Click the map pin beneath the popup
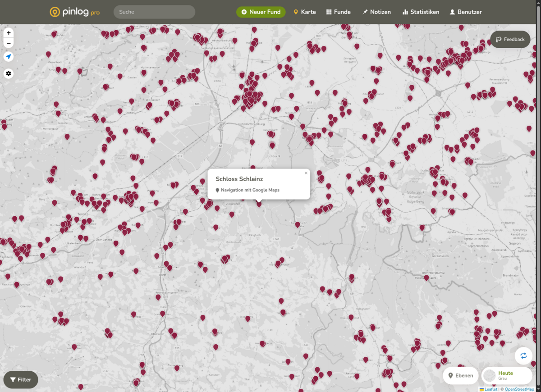 (x=259, y=204)
